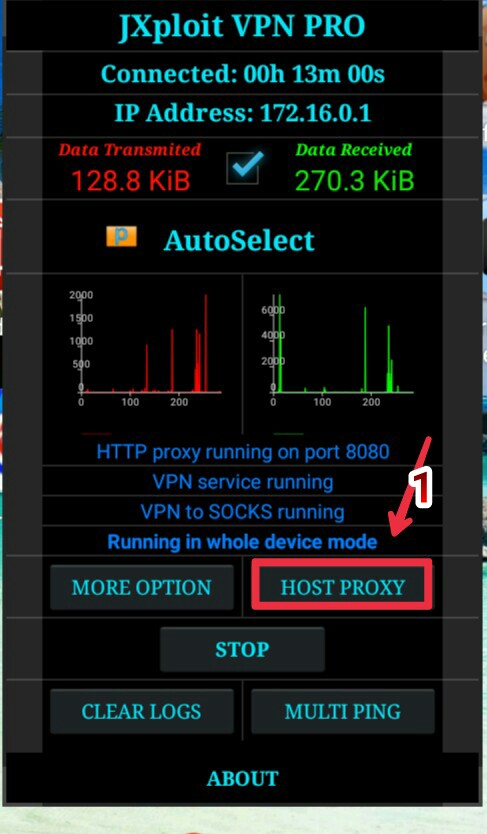Stop the VPN connection
The height and width of the screenshot is (834, 487).
tap(242, 649)
